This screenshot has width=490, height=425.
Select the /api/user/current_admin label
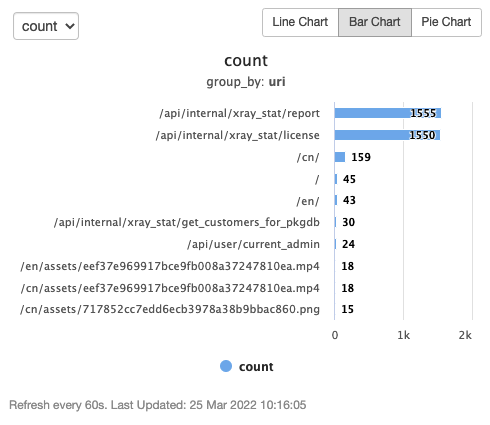(253, 244)
